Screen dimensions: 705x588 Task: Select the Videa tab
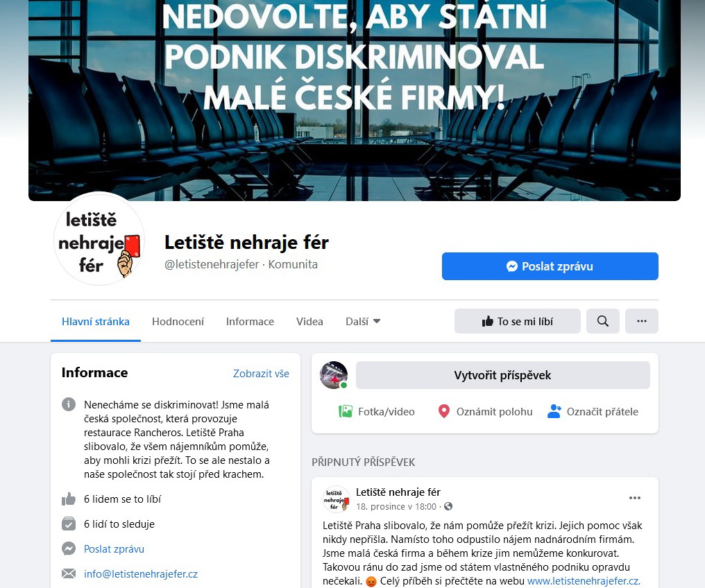(309, 322)
